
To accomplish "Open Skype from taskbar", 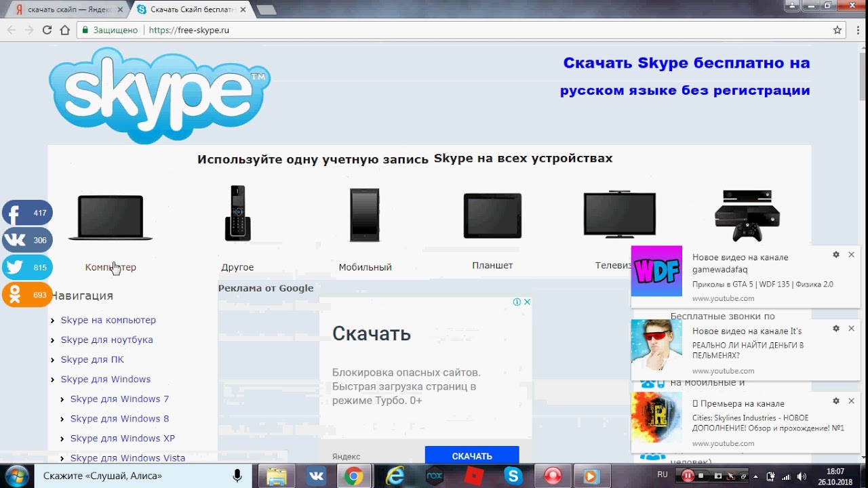I will 513,476.
